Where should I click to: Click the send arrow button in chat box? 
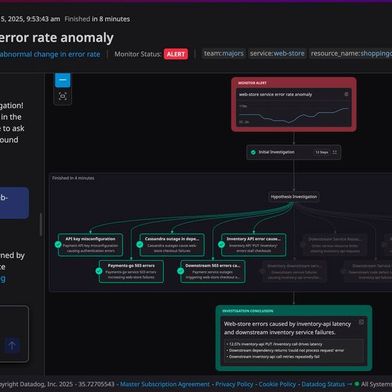click(12, 346)
